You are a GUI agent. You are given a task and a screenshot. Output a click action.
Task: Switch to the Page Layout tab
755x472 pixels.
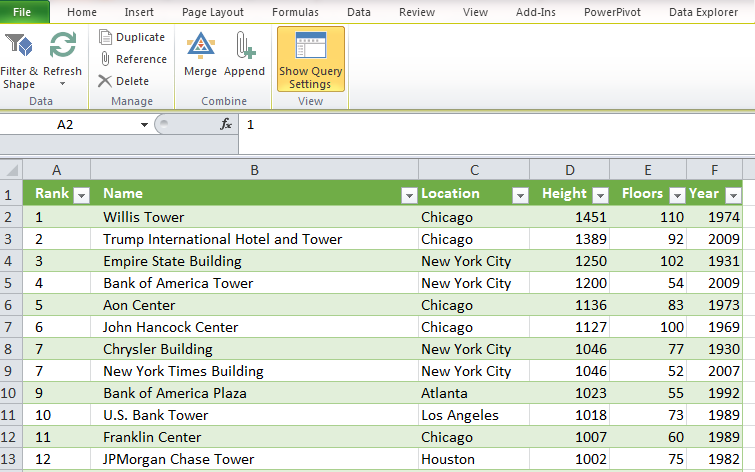pyautogui.click(x=213, y=12)
